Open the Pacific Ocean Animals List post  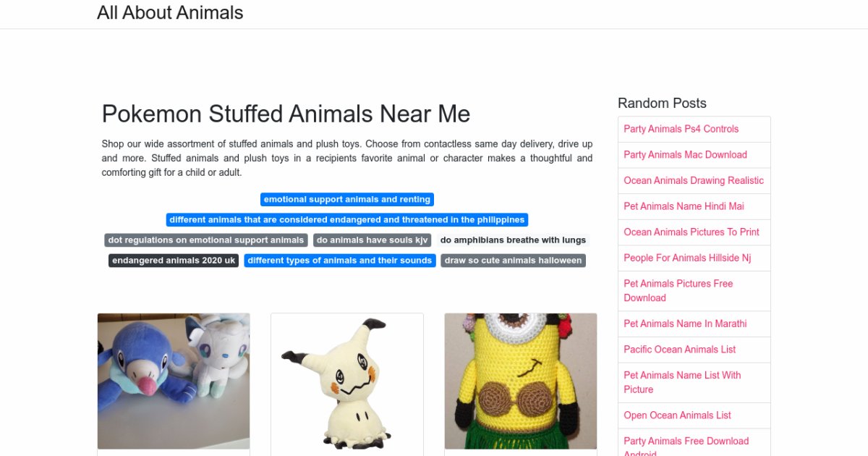680,350
